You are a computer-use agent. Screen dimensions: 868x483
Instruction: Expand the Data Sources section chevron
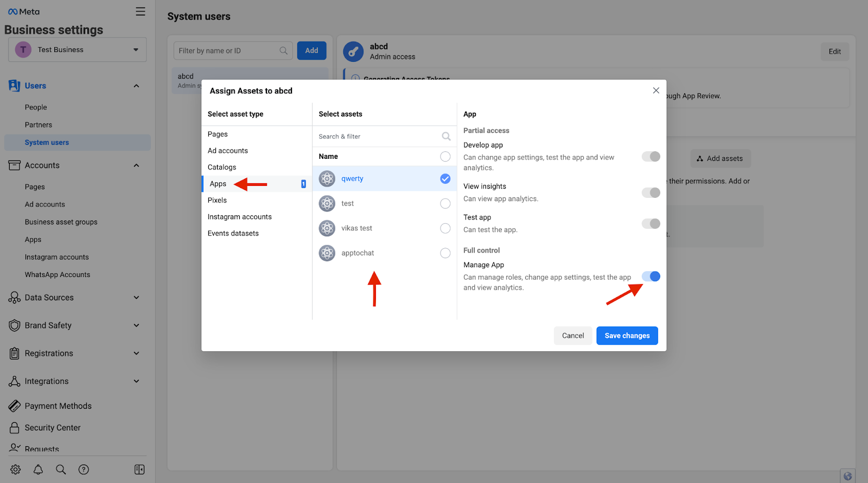point(136,298)
